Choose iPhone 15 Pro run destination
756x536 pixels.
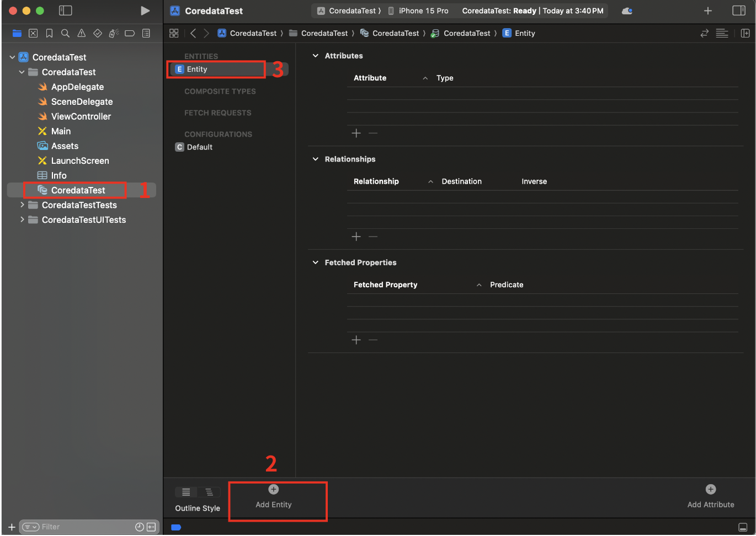pyautogui.click(x=418, y=10)
